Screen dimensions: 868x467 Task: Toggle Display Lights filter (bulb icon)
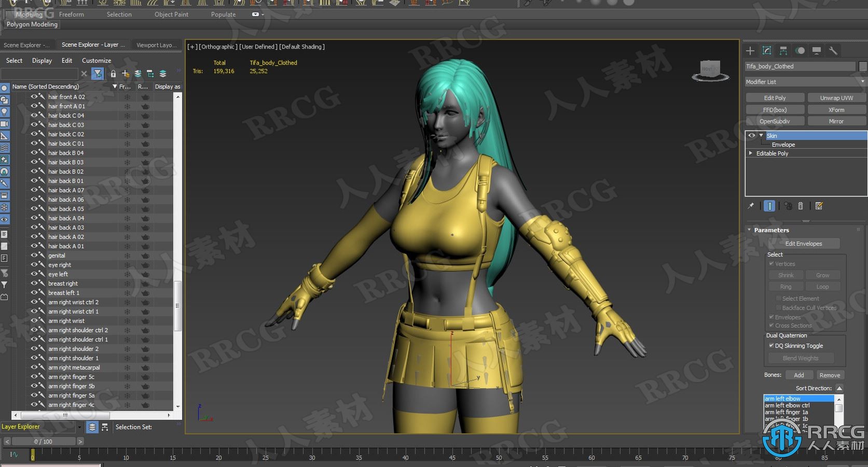tap(5, 111)
